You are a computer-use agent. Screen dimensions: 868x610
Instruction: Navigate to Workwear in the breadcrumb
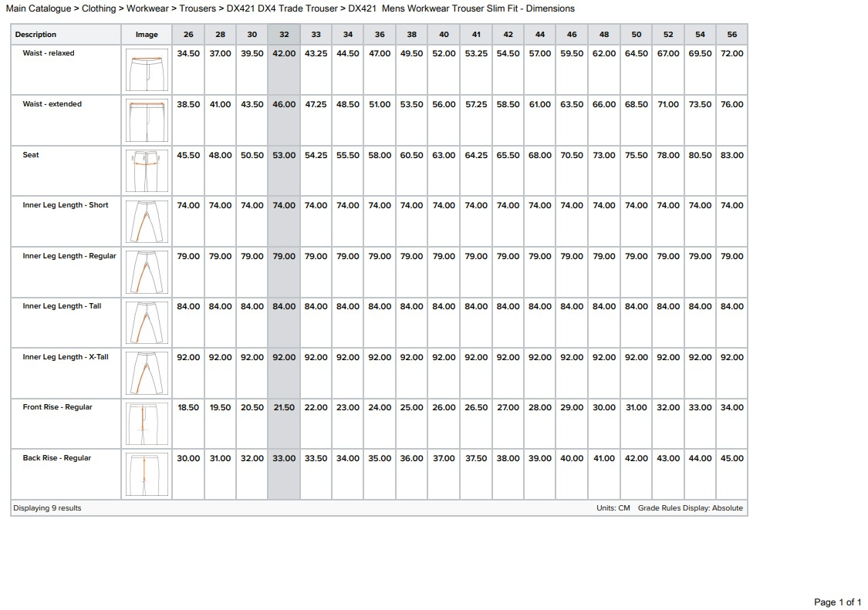pos(147,8)
